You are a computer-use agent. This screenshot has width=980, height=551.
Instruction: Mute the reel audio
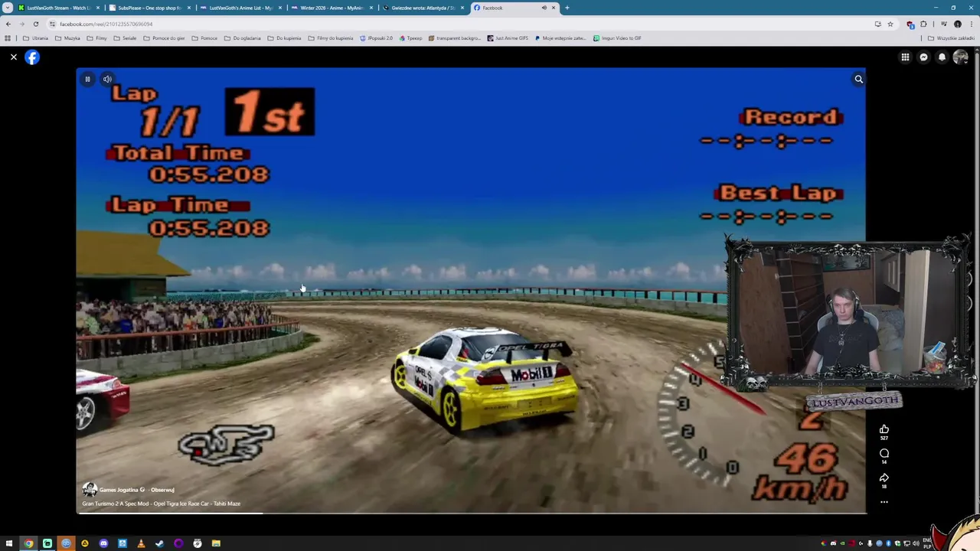tap(107, 79)
